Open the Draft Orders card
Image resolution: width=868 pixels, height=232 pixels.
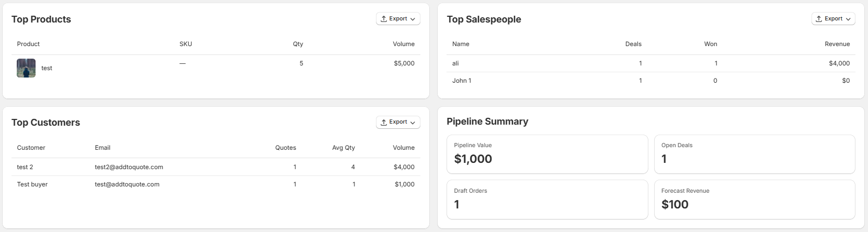coord(547,200)
